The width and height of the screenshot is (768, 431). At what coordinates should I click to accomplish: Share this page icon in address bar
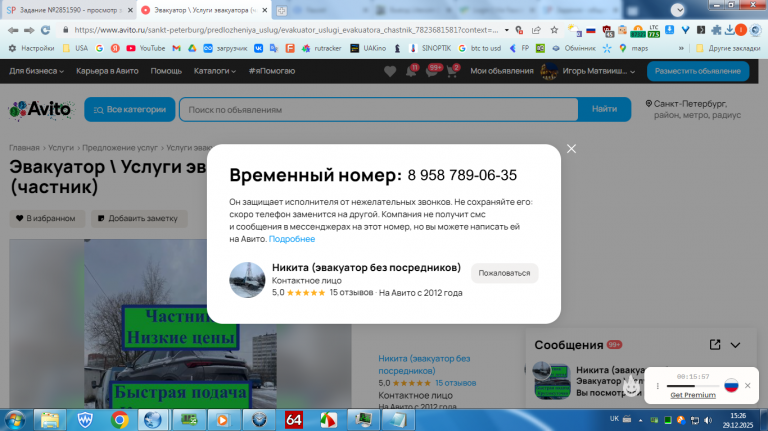536,30
